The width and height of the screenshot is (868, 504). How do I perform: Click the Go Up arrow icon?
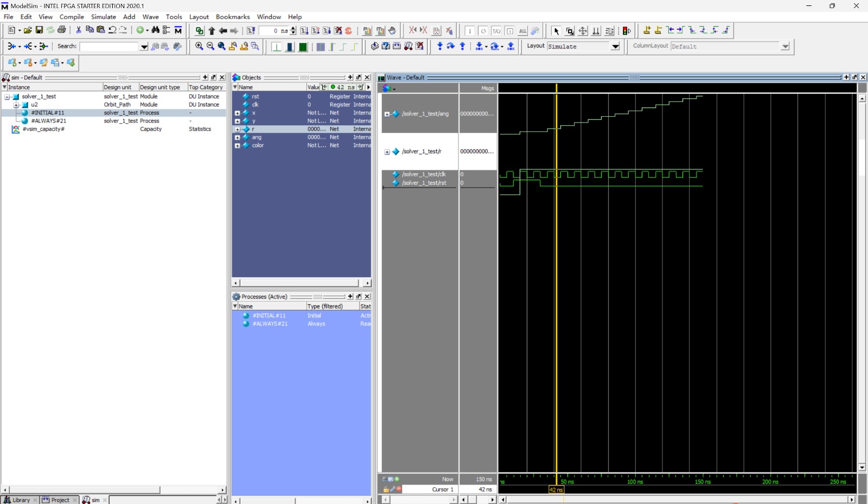pos(212,31)
